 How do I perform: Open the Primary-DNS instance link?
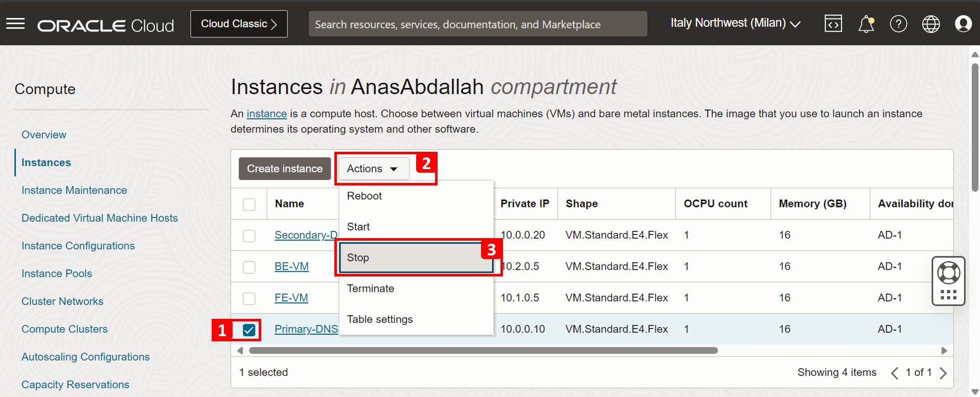[x=306, y=329]
